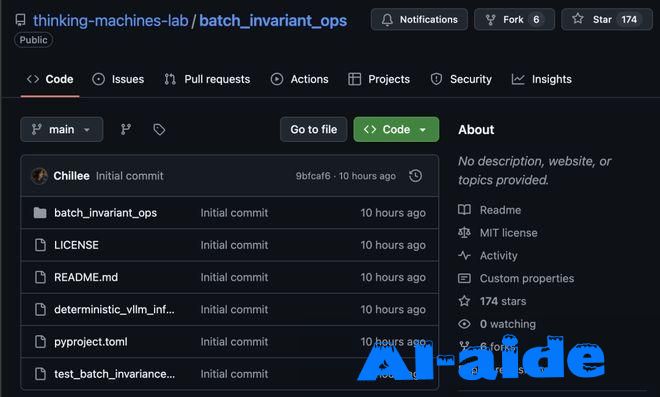The height and width of the screenshot is (397, 660).
Task: Open the Actions tab
Action: [x=299, y=79]
